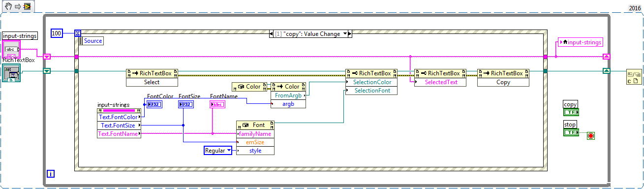Toggle the stop boolean terminal
Screen dimensions: 644x189
(x=571, y=132)
